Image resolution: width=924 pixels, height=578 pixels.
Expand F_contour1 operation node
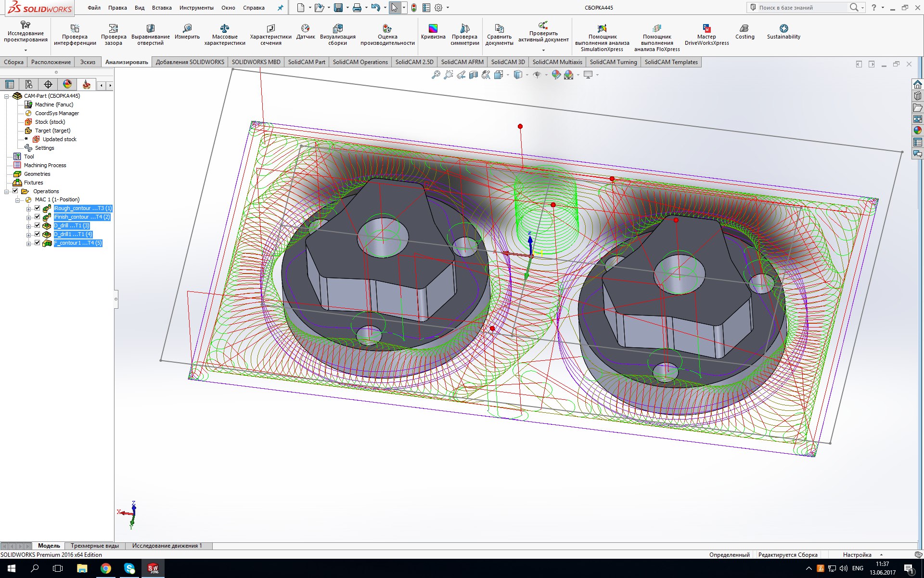28,243
